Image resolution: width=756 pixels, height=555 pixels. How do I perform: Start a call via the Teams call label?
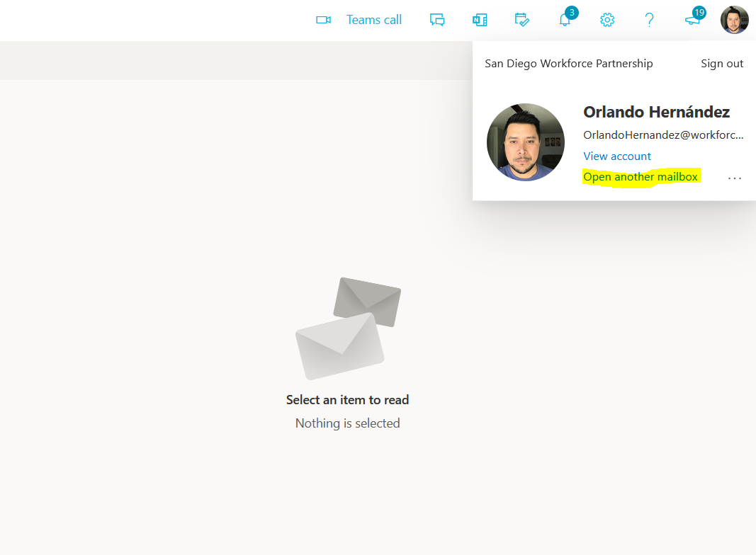pyautogui.click(x=373, y=20)
